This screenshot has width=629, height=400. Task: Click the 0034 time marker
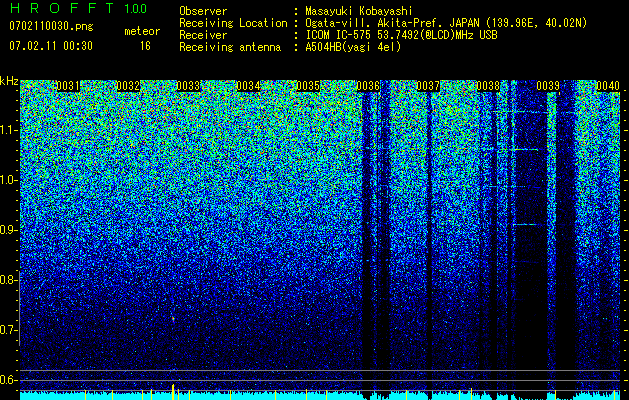click(248, 86)
